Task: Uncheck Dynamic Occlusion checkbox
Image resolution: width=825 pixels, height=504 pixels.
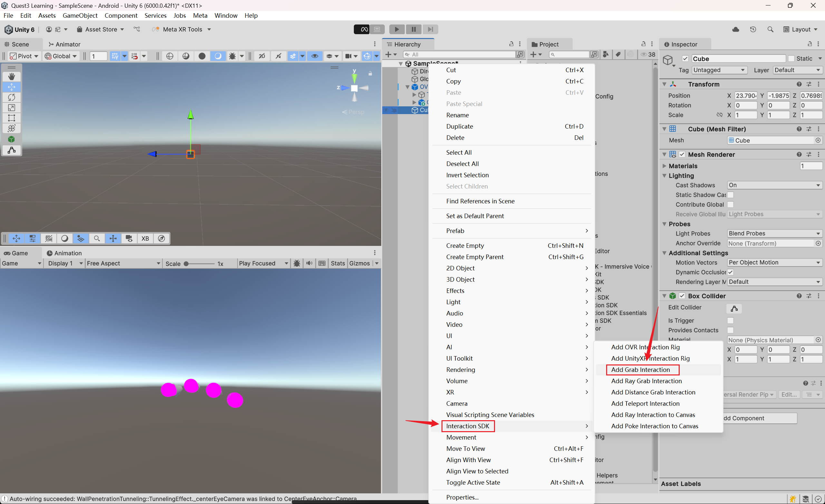Action: 731,272
